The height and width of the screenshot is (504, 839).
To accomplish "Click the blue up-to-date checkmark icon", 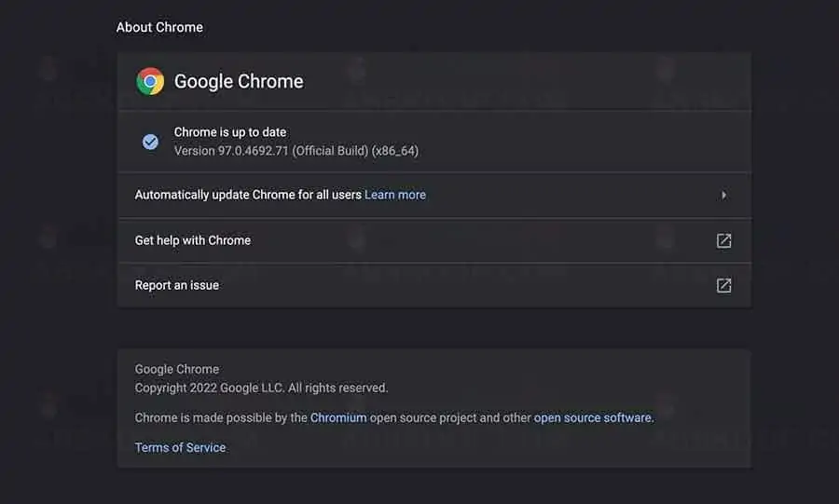I will pyautogui.click(x=150, y=142).
